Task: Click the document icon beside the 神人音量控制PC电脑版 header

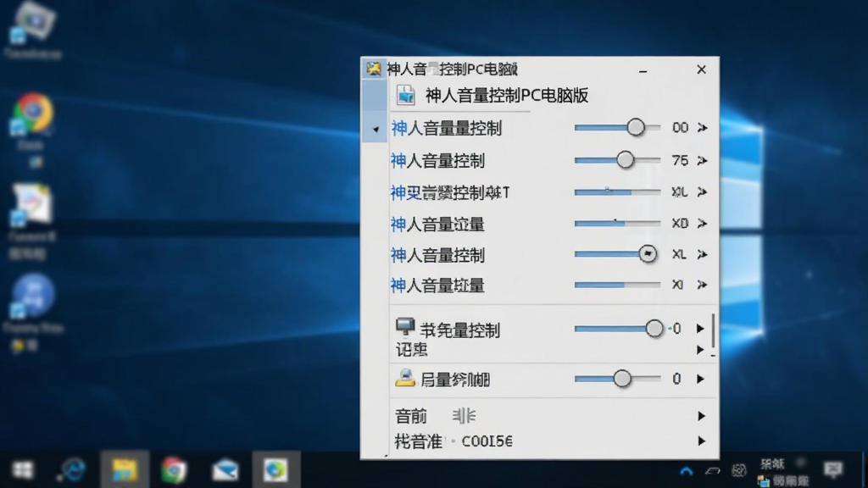Action: [x=406, y=95]
